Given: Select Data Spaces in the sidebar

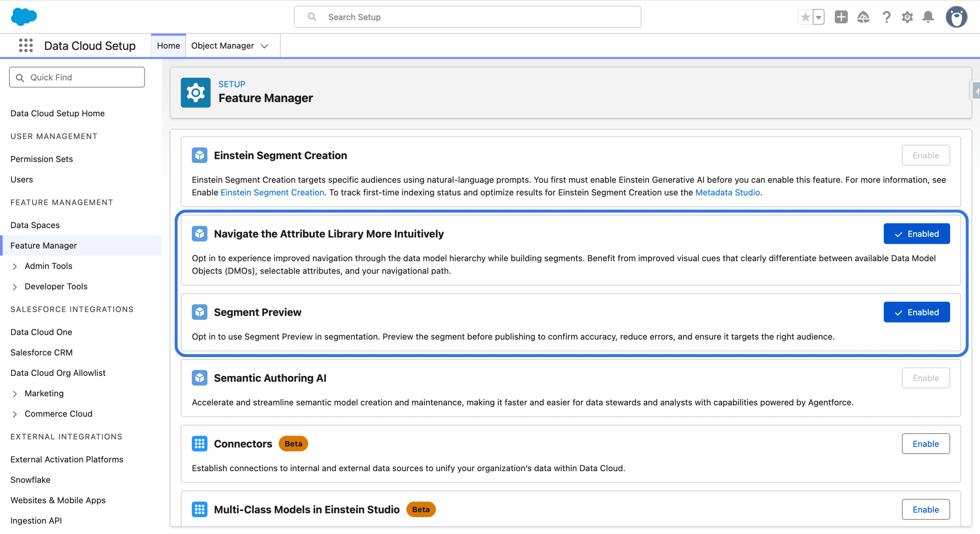Looking at the screenshot, I should point(35,225).
